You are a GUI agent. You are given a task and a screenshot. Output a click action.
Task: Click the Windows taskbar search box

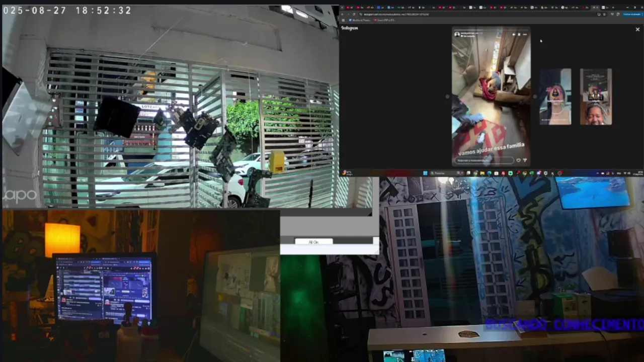447,173
